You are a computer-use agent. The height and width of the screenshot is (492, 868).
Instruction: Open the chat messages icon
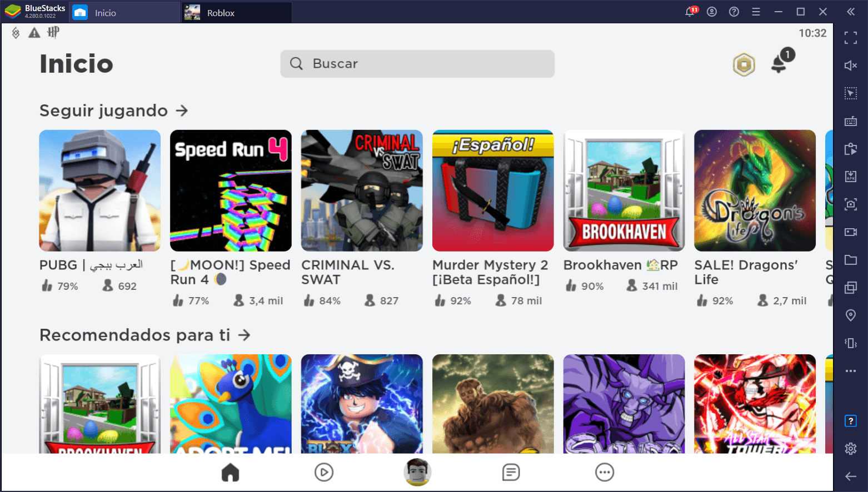(511, 473)
